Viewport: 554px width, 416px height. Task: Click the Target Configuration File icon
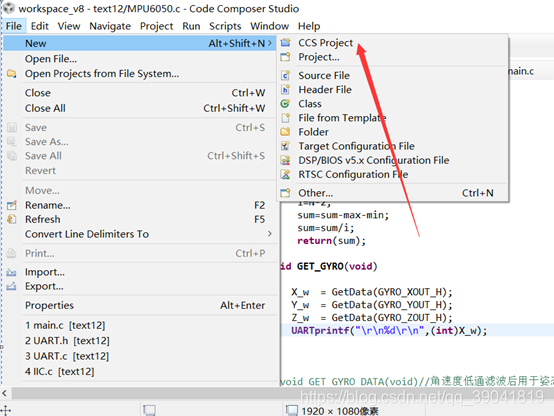pyautogui.click(x=285, y=146)
